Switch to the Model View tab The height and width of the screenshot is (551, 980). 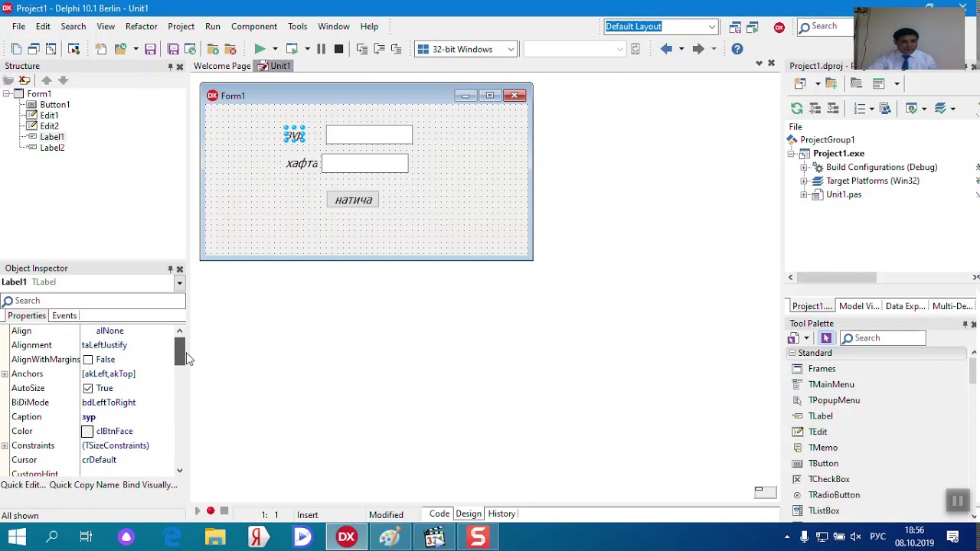click(x=858, y=306)
